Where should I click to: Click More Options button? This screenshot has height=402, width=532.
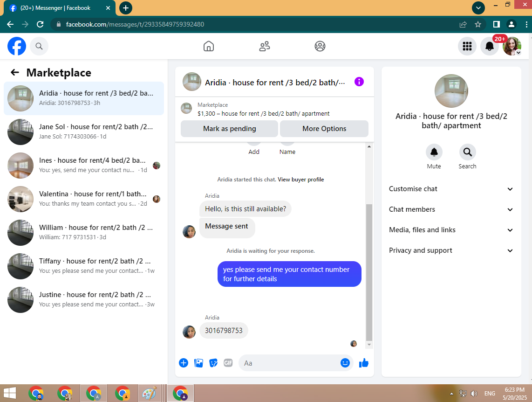click(324, 129)
